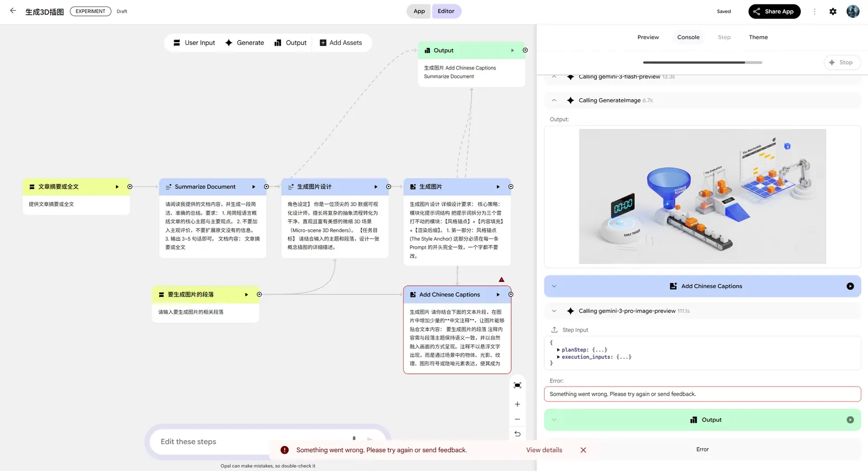
Task: Open the three-dot more options menu
Action: (814, 11)
